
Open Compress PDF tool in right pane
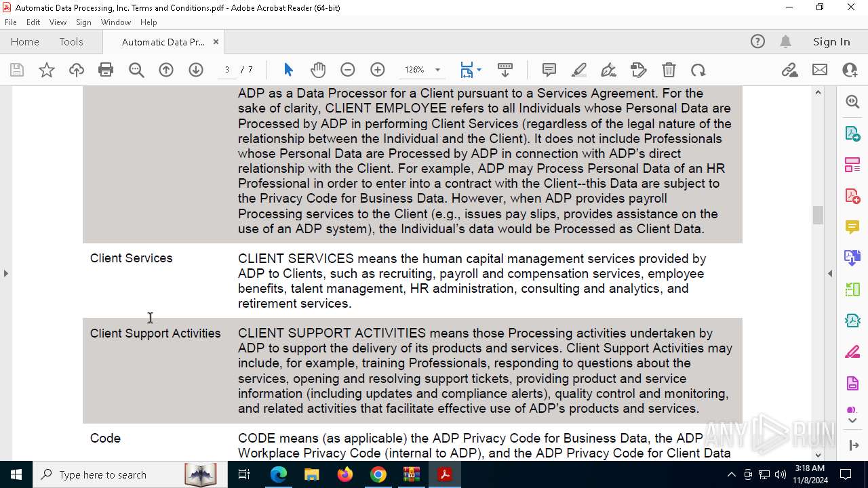(x=852, y=320)
